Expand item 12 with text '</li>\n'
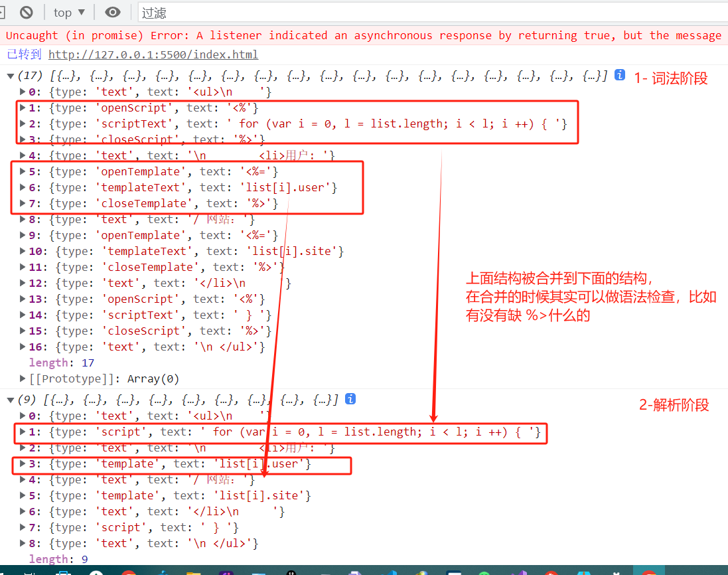The height and width of the screenshot is (575, 728). (23, 283)
